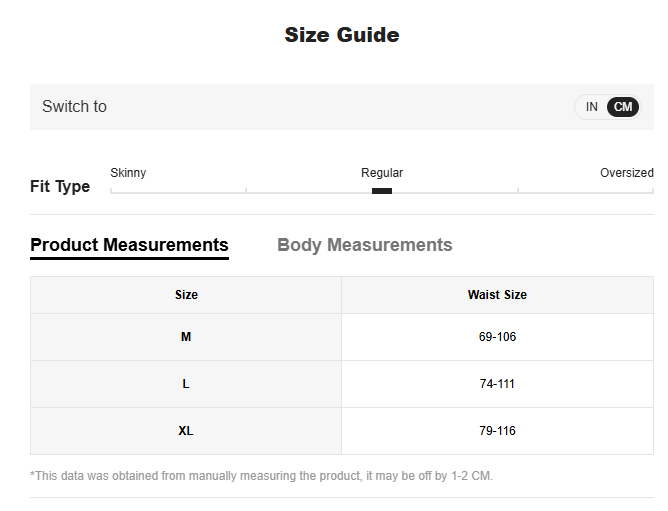This screenshot has width=668, height=511.
Task: Select the XL size row
Action: tap(186, 431)
